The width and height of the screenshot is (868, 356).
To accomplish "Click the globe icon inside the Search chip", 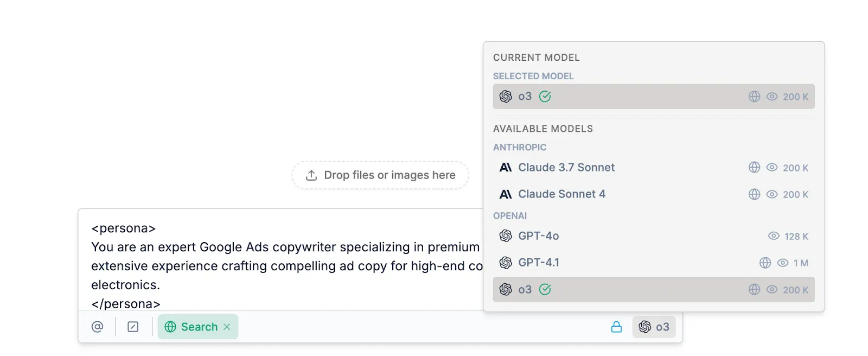I will (170, 327).
